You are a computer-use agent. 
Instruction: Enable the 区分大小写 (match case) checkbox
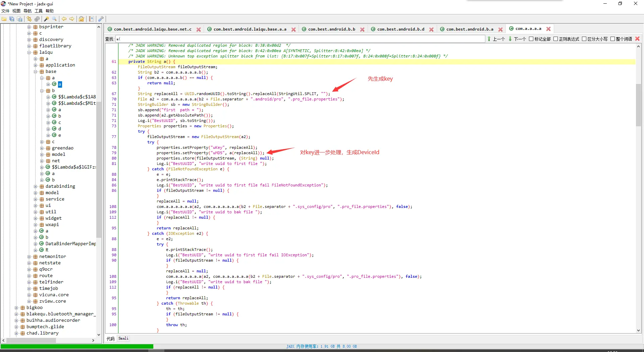pyautogui.click(x=584, y=39)
